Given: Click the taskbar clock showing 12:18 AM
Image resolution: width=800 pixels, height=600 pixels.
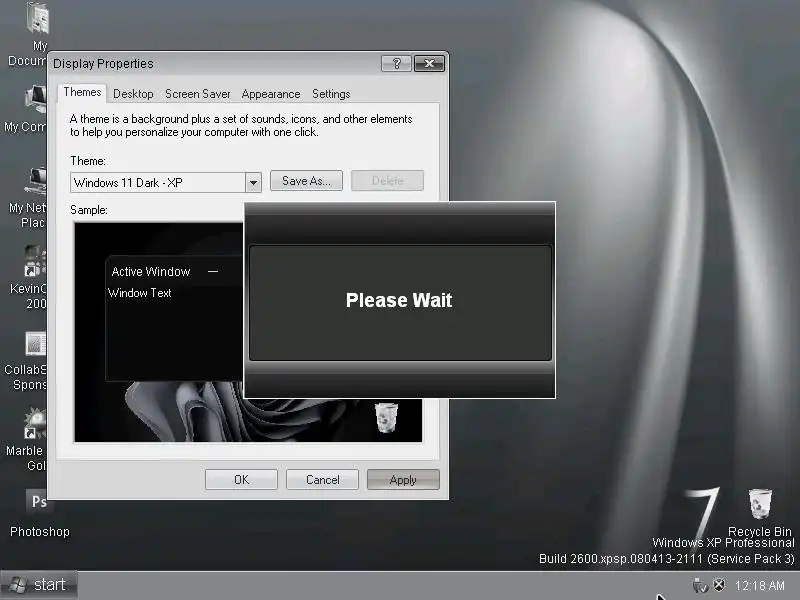Looking at the screenshot, I should pyautogui.click(x=759, y=585).
